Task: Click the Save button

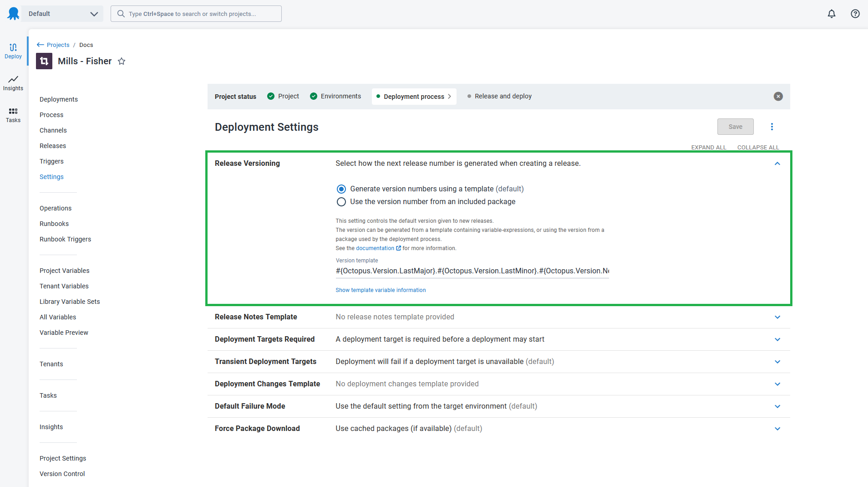Action: coord(735,127)
